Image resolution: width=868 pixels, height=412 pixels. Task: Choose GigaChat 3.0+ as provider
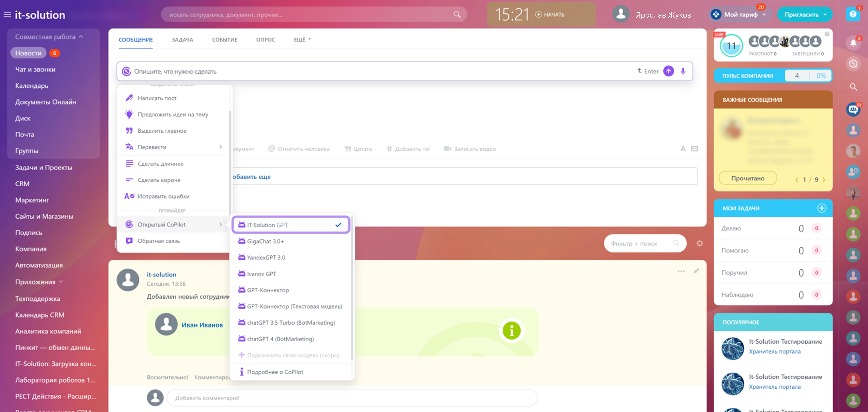(x=266, y=241)
